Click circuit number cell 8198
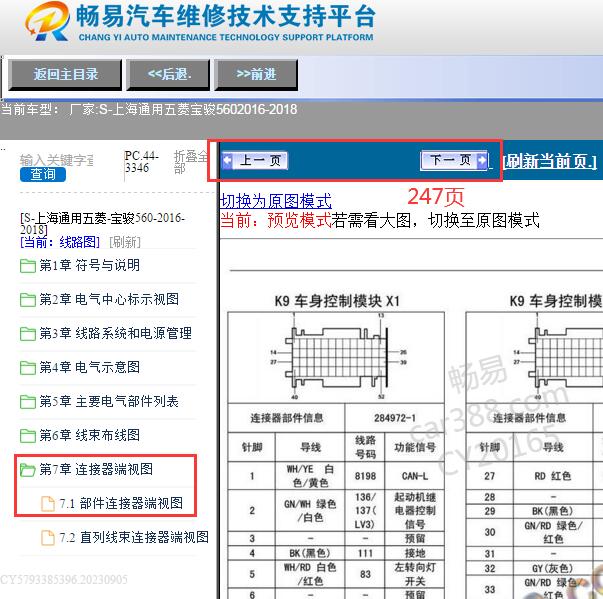This screenshot has width=603, height=599. (x=365, y=476)
